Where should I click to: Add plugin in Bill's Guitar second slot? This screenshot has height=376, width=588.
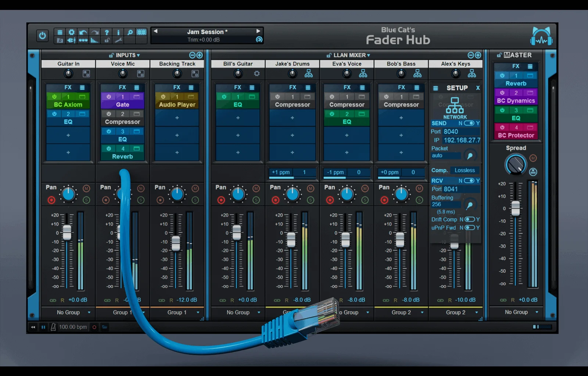click(238, 118)
